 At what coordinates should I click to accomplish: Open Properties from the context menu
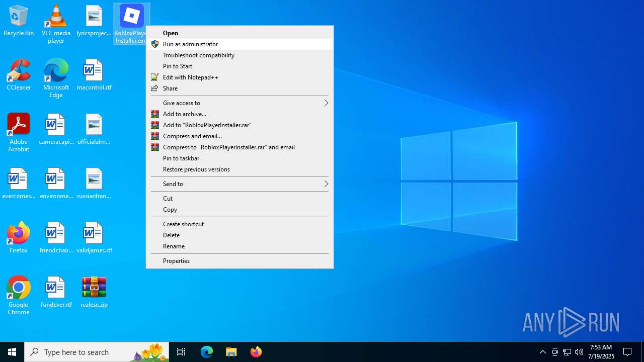[239, 261]
